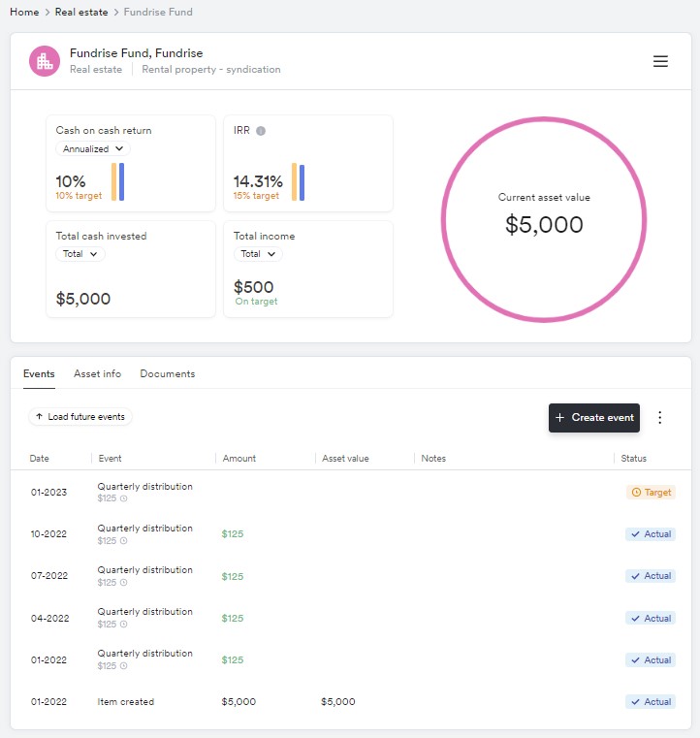Click clock icon in 10-2022 distribution row

(124, 541)
